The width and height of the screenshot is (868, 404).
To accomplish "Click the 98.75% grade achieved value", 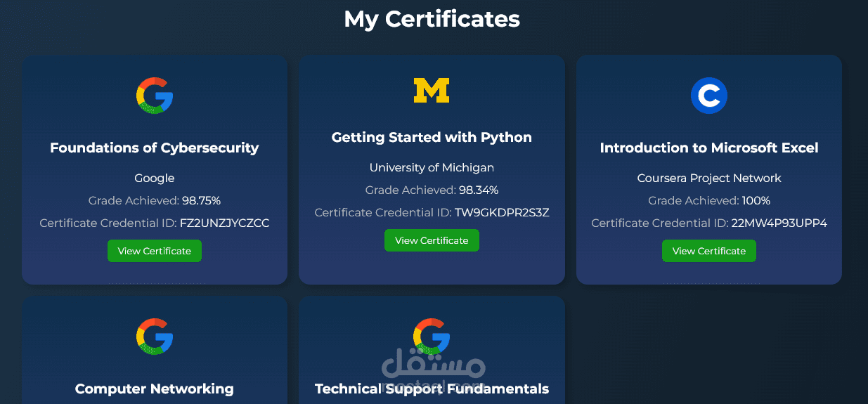I will (201, 200).
